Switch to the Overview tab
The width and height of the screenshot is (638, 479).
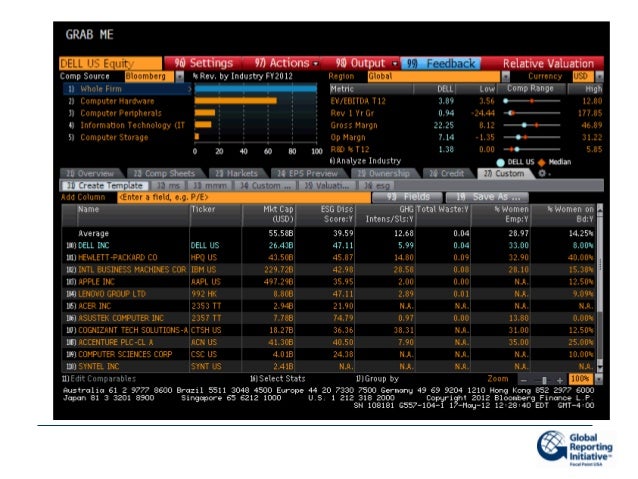pyautogui.click(x=90, y=173)
